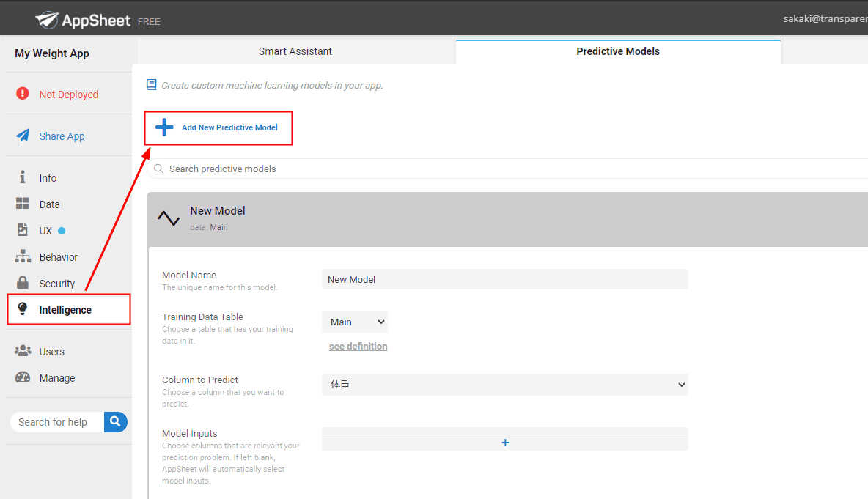Viewport: 868px width, 499px height.
Task: Click the Users group icon
Action: (x=23, y=351)
